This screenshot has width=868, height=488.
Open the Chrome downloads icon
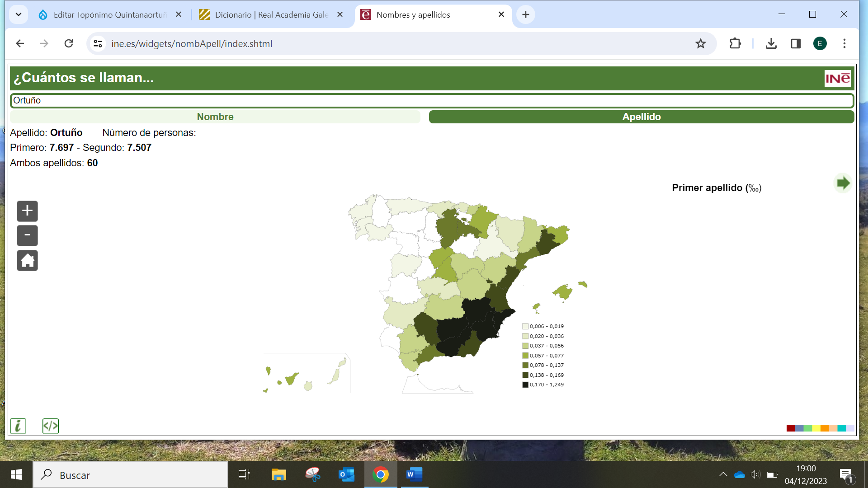[x=771, y=44]
